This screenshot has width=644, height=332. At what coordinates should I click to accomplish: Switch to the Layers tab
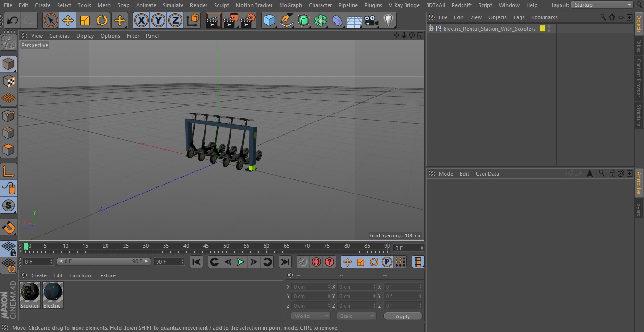point(639,208)
